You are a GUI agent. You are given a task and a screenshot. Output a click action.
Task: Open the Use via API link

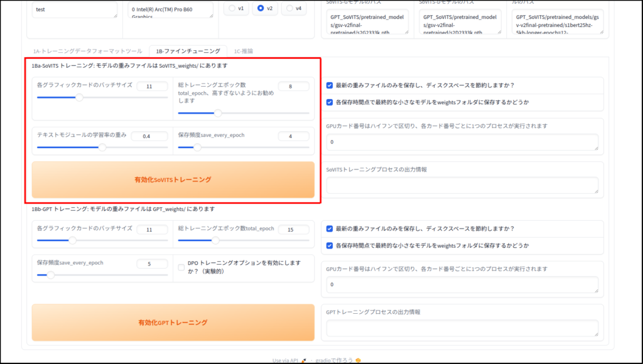(x=285, y=360)
